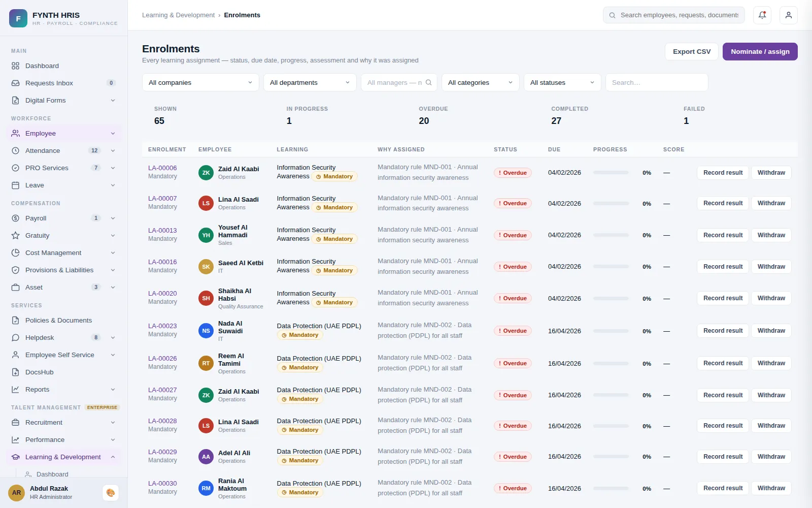Click Learning & Development breadcrumb link
The image size is (812, 508).
tap(178, 15)
